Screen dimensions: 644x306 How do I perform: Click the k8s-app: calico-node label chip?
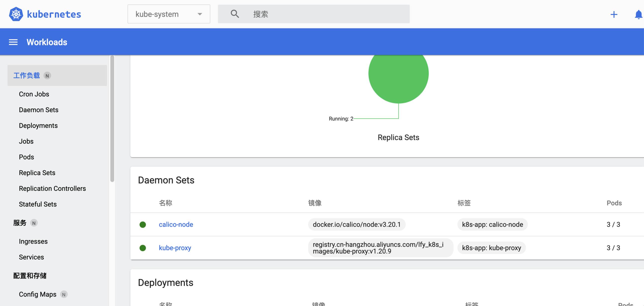click(492, 224)
